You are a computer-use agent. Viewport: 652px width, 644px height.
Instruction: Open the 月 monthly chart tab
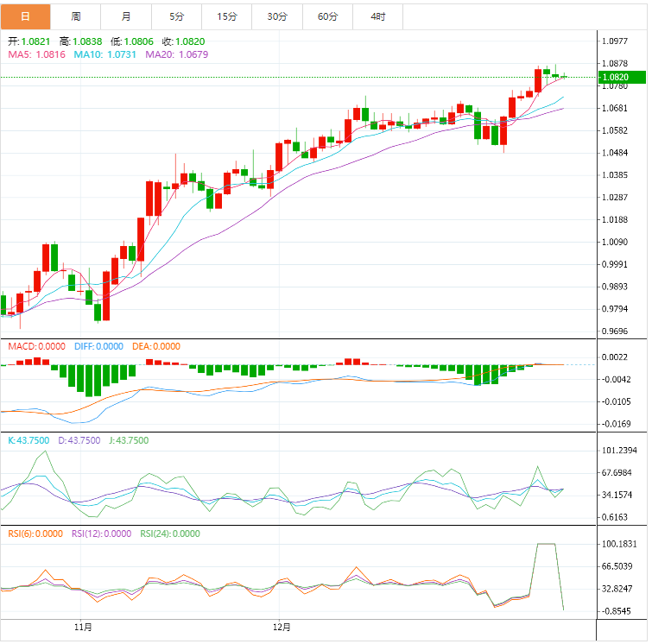point(126,16)
